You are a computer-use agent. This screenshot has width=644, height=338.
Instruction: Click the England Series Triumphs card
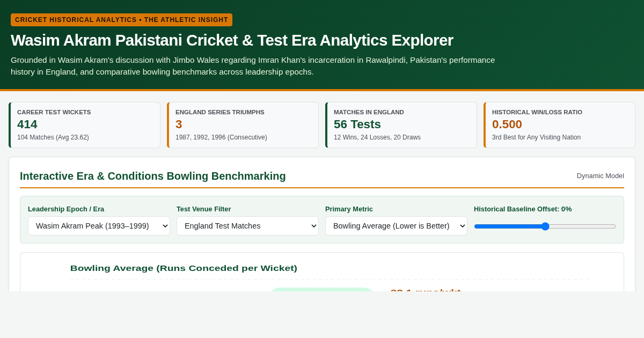(243, 125)
